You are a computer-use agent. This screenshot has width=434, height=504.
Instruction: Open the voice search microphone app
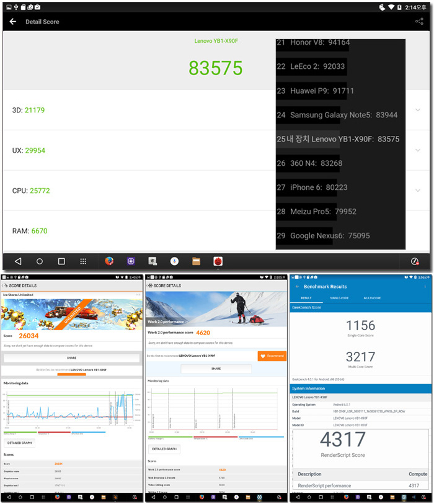pos(174,261)
